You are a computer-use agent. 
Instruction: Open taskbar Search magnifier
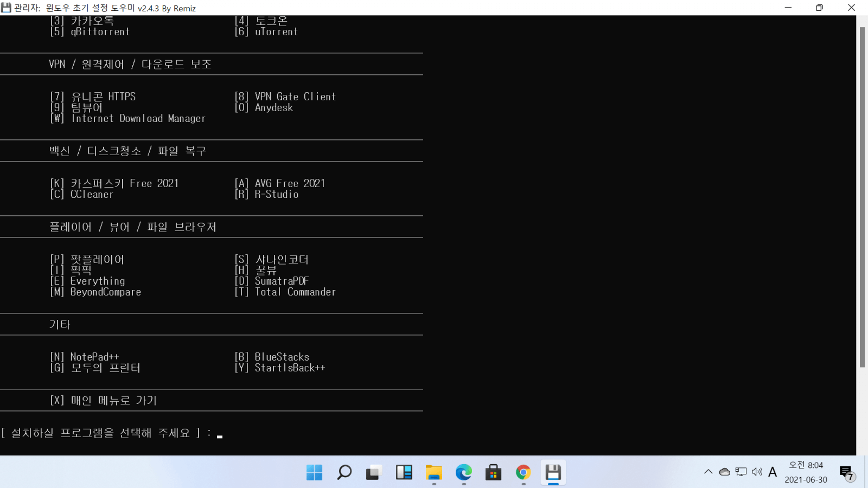click(x=344, y=472)
